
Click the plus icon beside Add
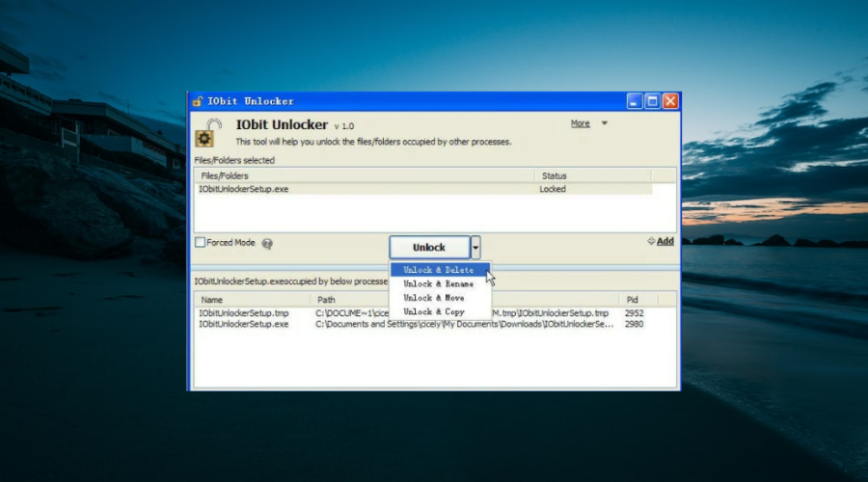click(651, 241)
